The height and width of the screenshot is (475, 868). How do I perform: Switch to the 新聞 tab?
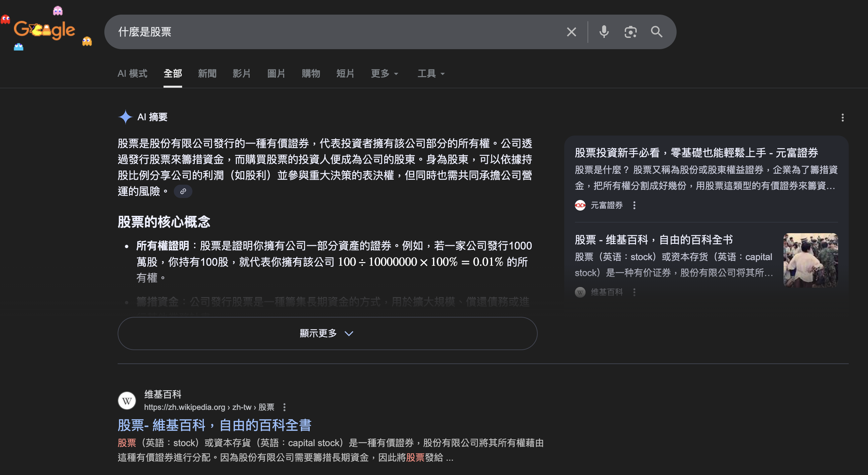pyautogui.click(x=207, y=73)
